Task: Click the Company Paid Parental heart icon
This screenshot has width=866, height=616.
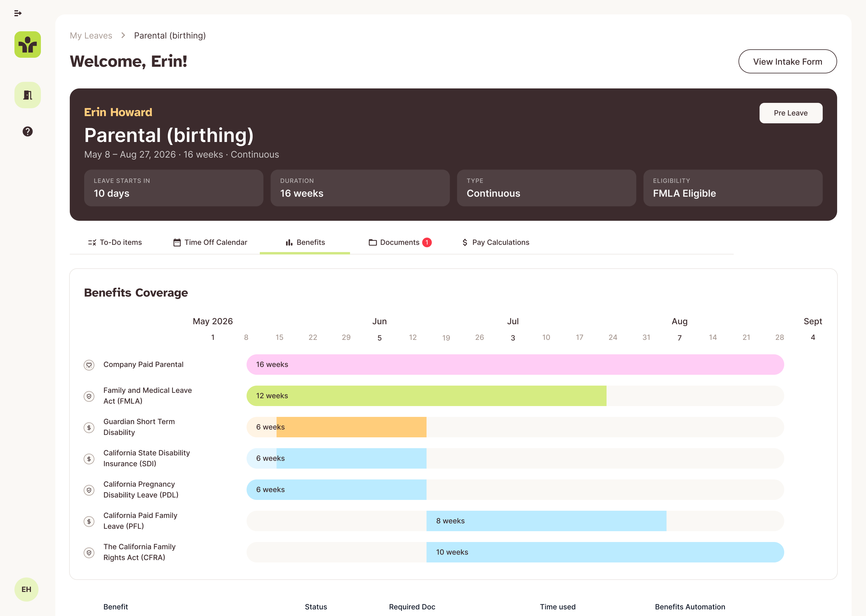Action: (89, 365)
